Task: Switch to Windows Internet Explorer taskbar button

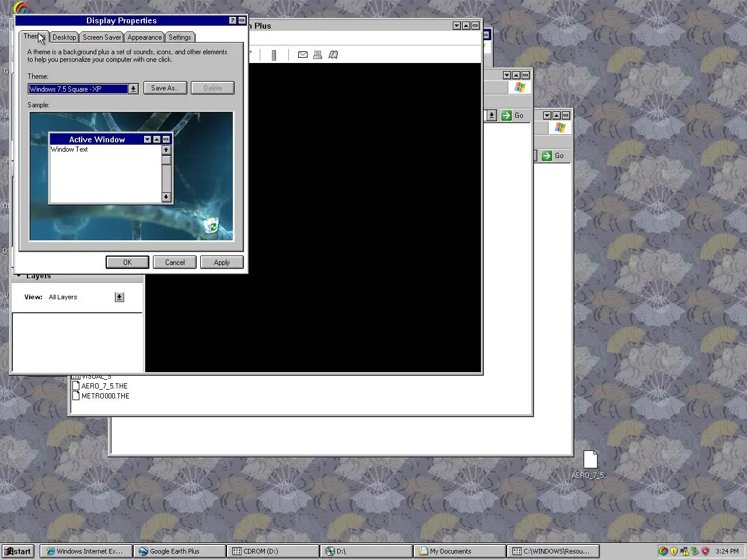Action: [x=86, y=551]
